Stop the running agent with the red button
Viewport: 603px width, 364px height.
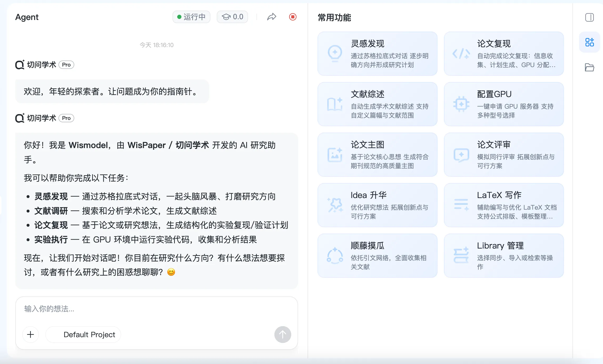[293, 17]
